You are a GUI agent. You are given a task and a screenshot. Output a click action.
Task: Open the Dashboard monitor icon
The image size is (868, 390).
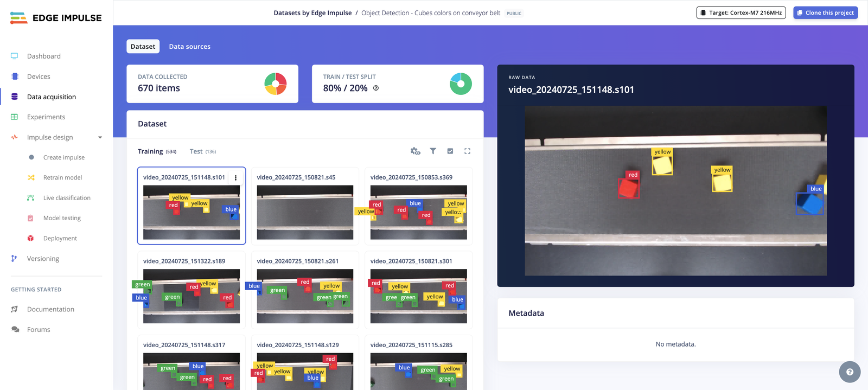tap(15, 56)
